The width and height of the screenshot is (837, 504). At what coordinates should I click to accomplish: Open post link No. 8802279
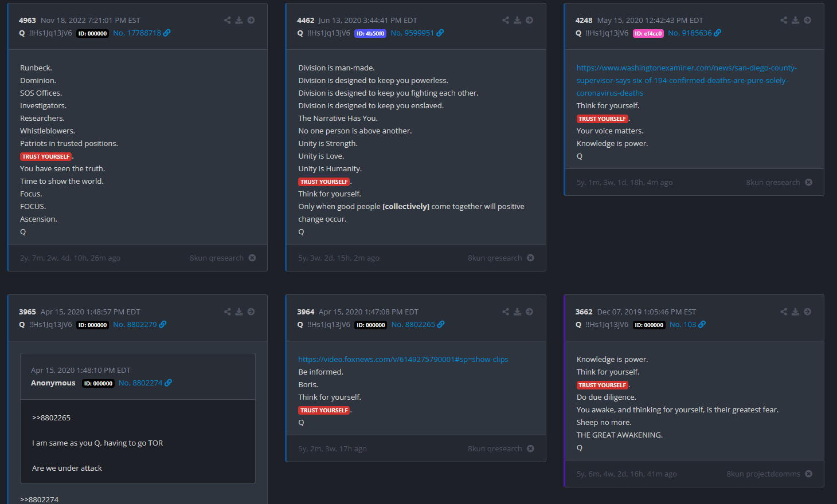(x=139, y=325)
